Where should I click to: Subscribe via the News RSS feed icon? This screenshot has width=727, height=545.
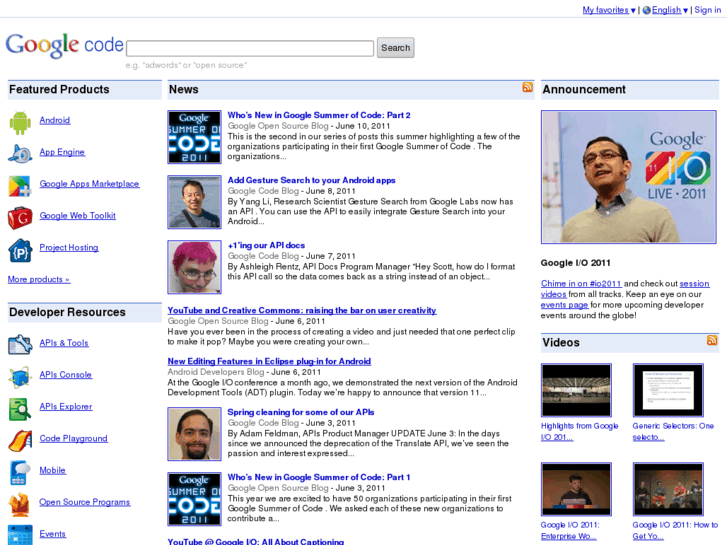coord(527,88)
